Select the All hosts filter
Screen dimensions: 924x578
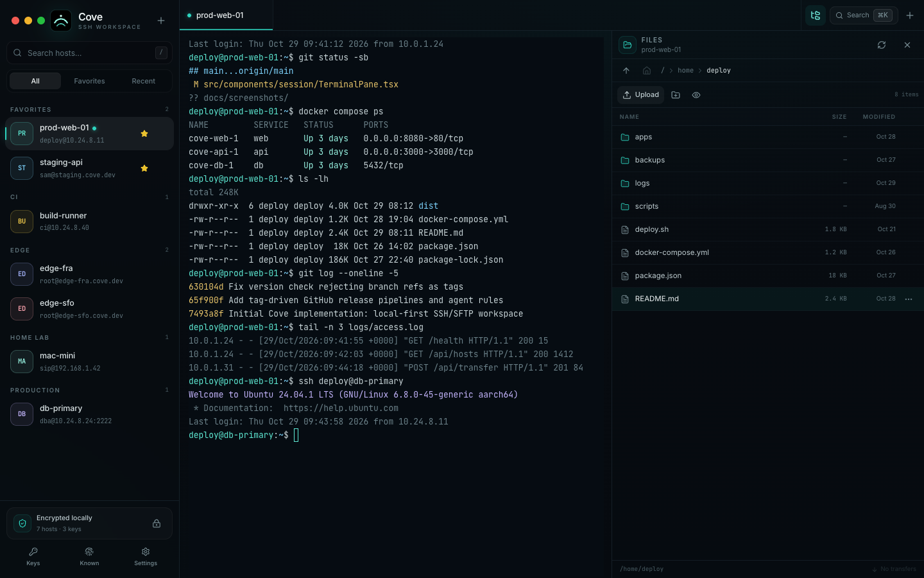click(x=35, y=81)
